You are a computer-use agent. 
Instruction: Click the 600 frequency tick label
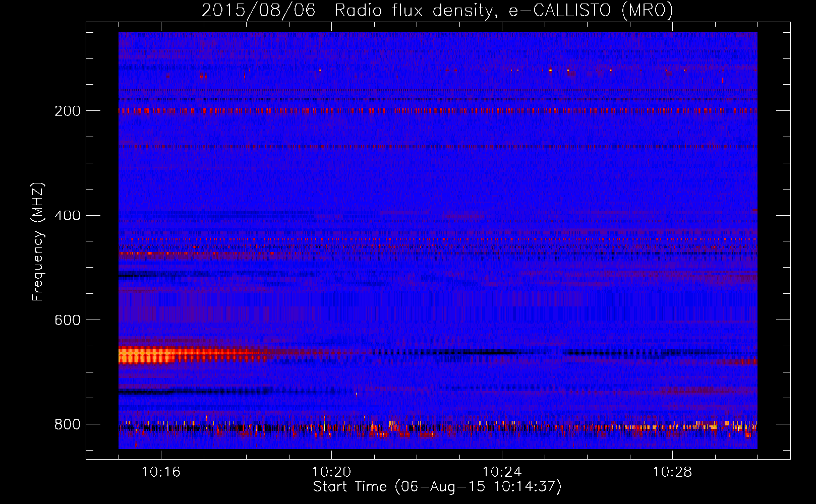68,321
